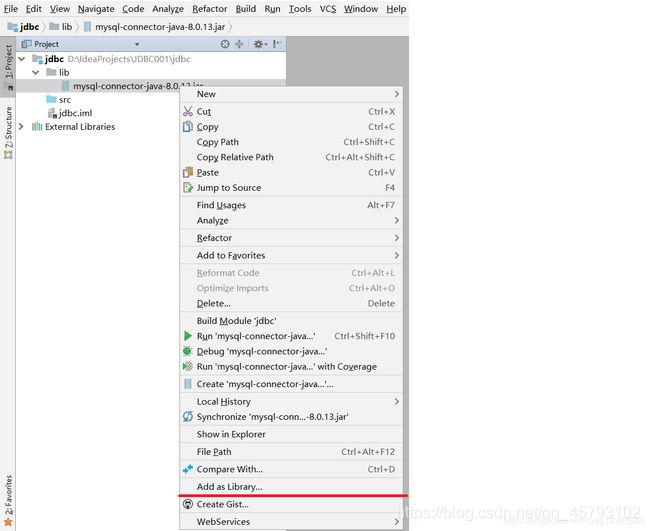Open the Code menu
650x531 pixels.
[x=133, y=9]
